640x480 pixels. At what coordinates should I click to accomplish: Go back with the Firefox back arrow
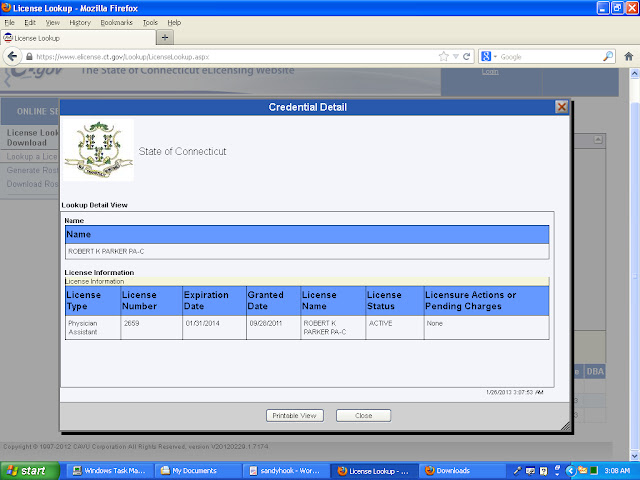coord(12,56)
